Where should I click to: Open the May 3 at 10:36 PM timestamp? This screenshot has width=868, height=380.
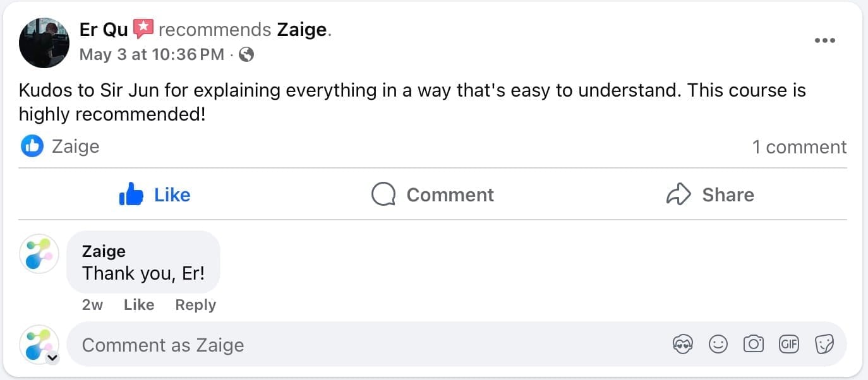pos(152,55)
